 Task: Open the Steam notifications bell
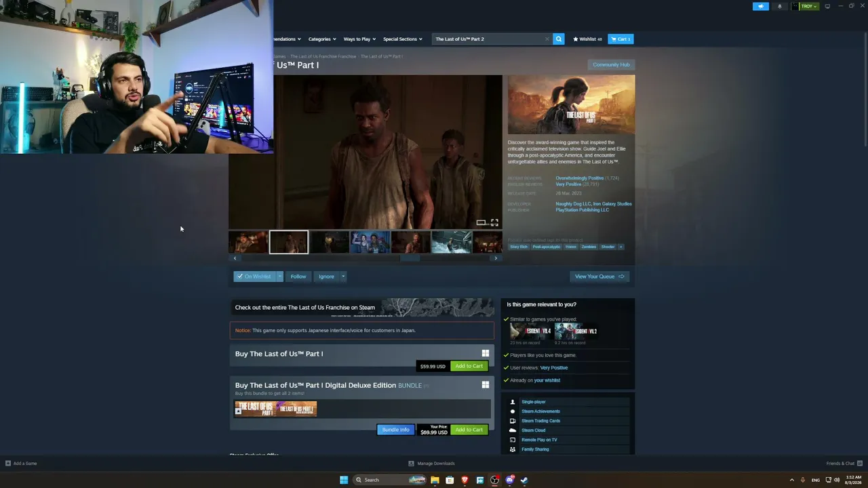click(779, 6)
